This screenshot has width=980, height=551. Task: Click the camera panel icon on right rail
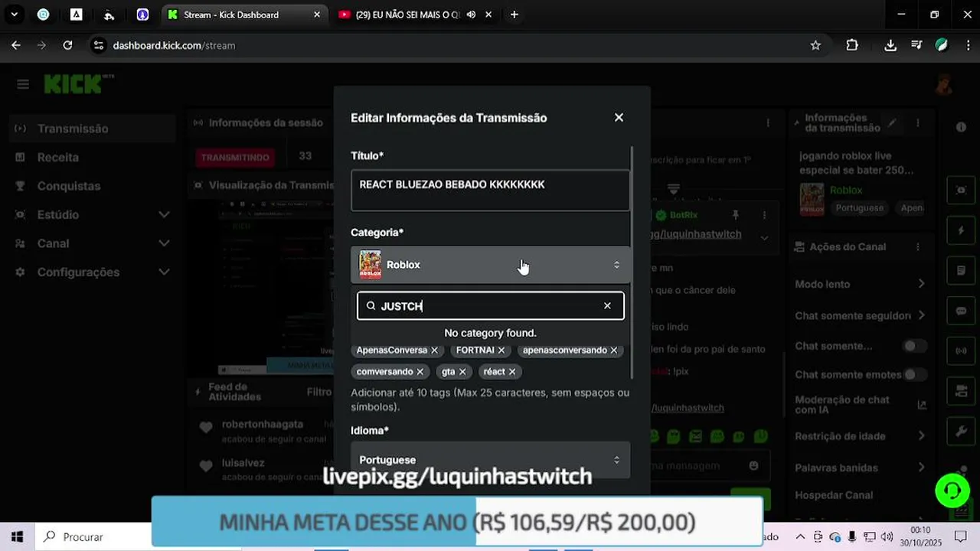point(961,392)
